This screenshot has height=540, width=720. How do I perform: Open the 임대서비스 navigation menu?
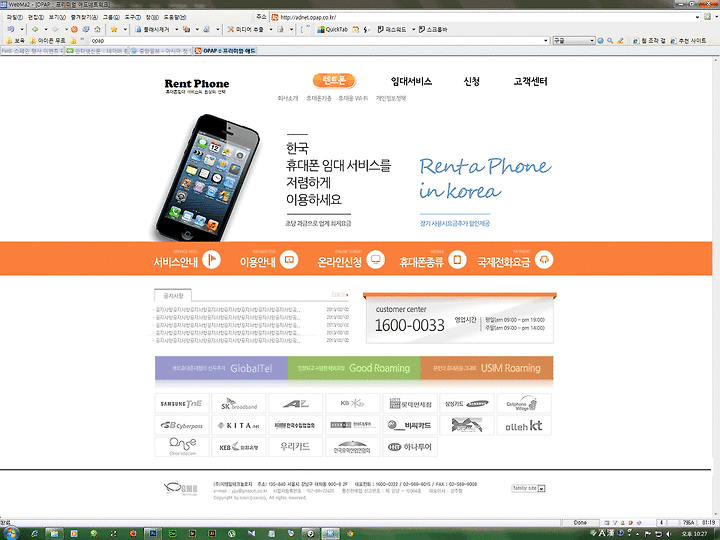pos(411,81)
